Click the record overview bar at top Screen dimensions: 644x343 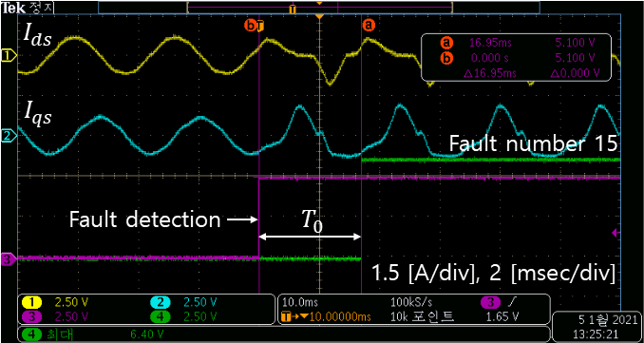pos(319,8)
